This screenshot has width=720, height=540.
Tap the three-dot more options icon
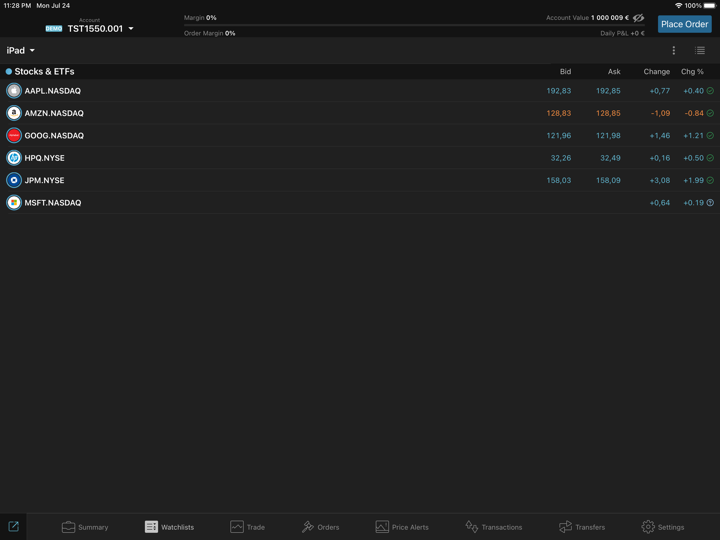673,50
